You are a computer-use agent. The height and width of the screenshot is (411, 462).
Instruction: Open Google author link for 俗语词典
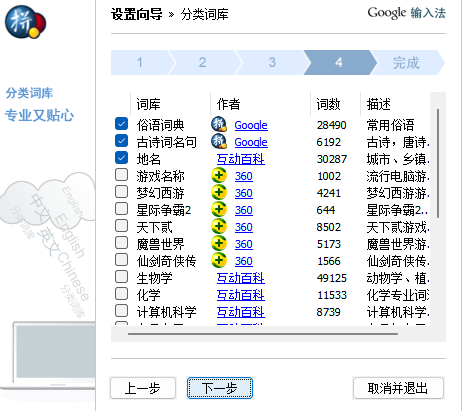point(251,125)
